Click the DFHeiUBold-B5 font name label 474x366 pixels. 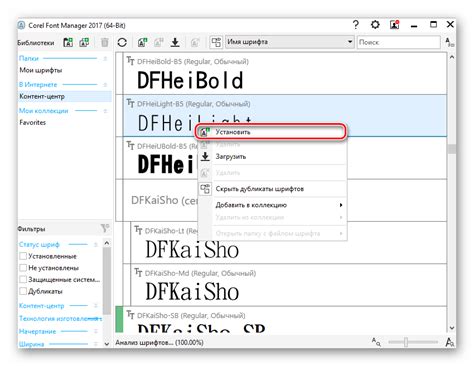click(168, 146)
